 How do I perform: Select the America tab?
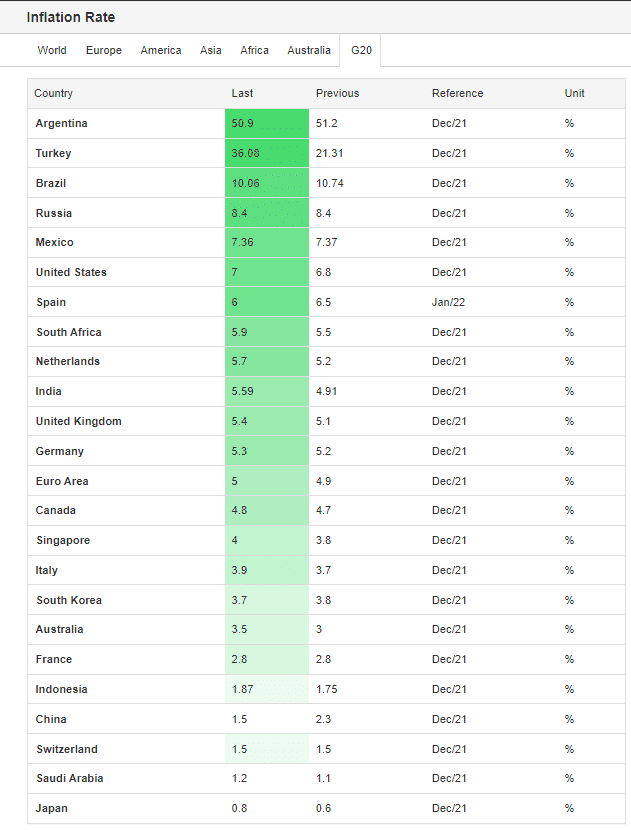click(161, 50)
